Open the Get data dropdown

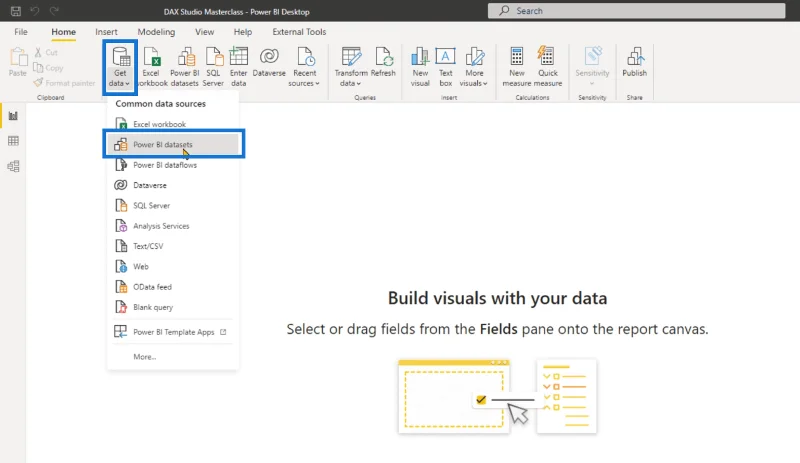pos(120,67)
